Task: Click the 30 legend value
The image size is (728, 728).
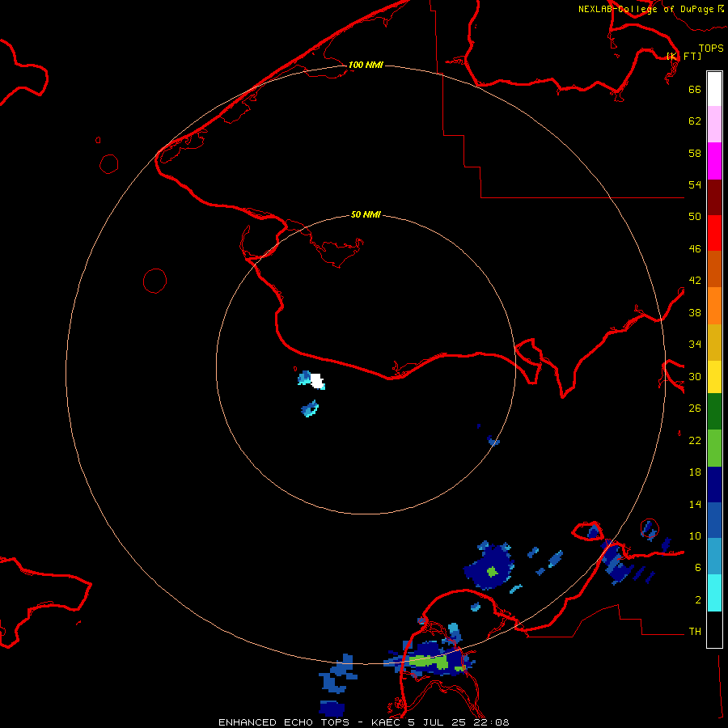Action: (x=695, y=376)
